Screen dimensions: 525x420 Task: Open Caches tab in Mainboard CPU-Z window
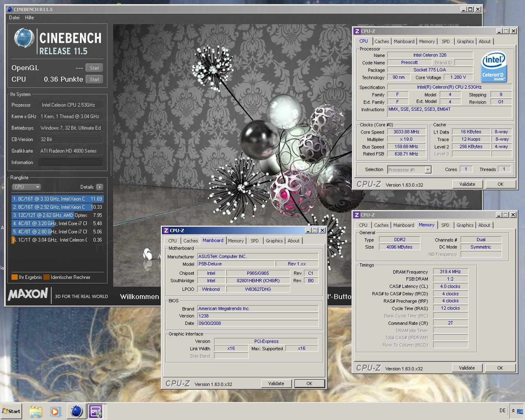tap(190, 241)
